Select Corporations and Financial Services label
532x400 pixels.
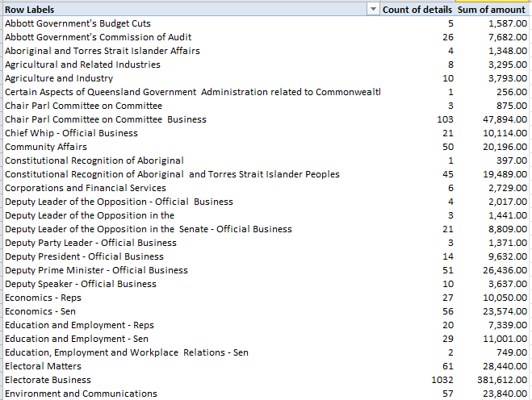click(86, 188)
